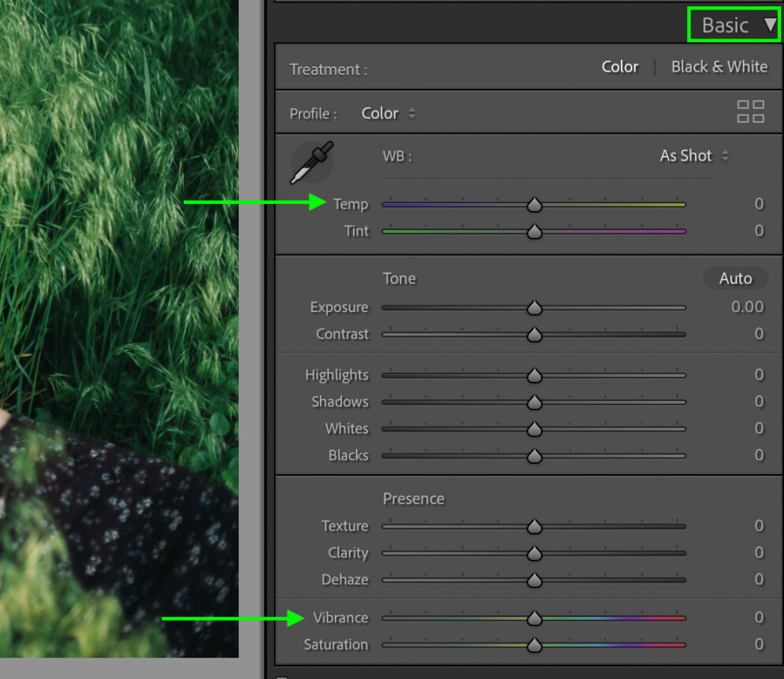Image resolution: width=784 pixels, height=679 pixels.
Task: Select Color as the Treatment mode
Action: 619,67
